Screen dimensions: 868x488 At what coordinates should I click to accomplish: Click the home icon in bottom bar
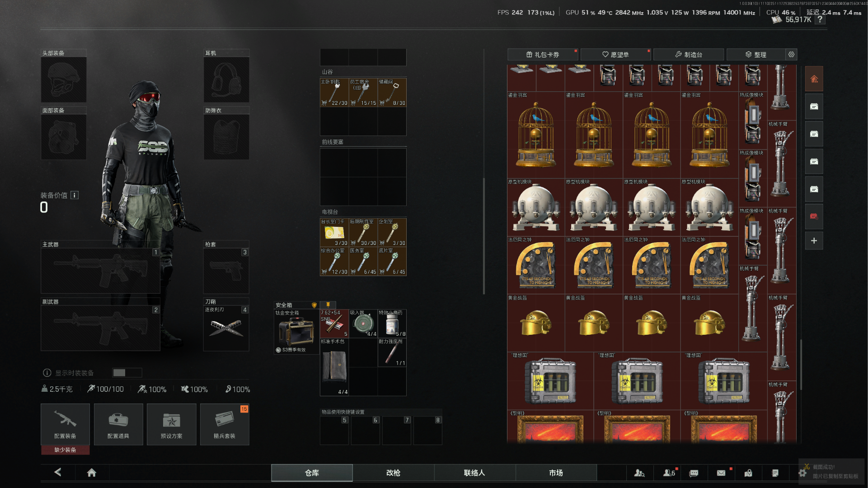click(92, 473)
